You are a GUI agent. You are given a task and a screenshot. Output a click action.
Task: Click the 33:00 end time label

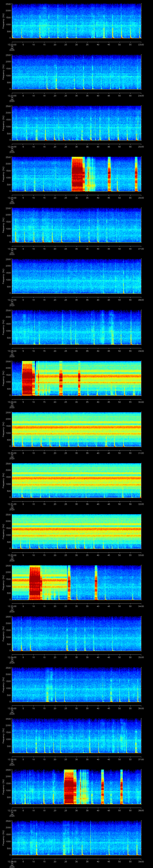tap(141, 555)
